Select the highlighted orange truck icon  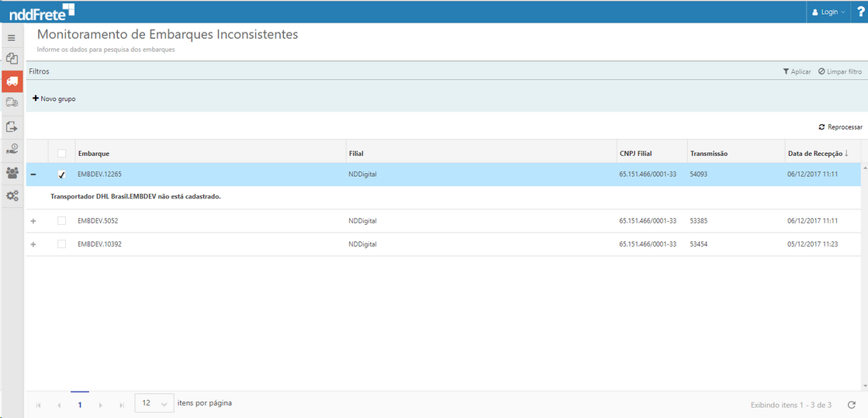[x=12, y=81]
